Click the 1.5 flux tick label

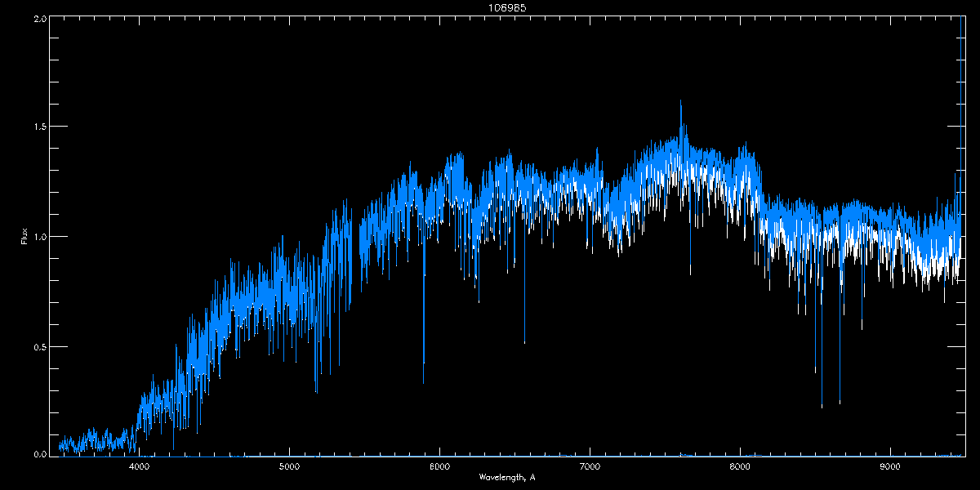click(x=38, y=127)
